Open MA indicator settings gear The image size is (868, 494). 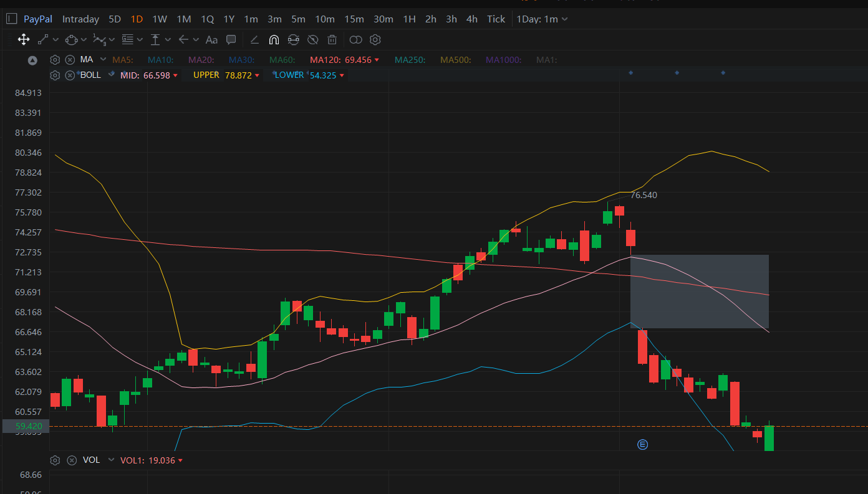(55, 60)
